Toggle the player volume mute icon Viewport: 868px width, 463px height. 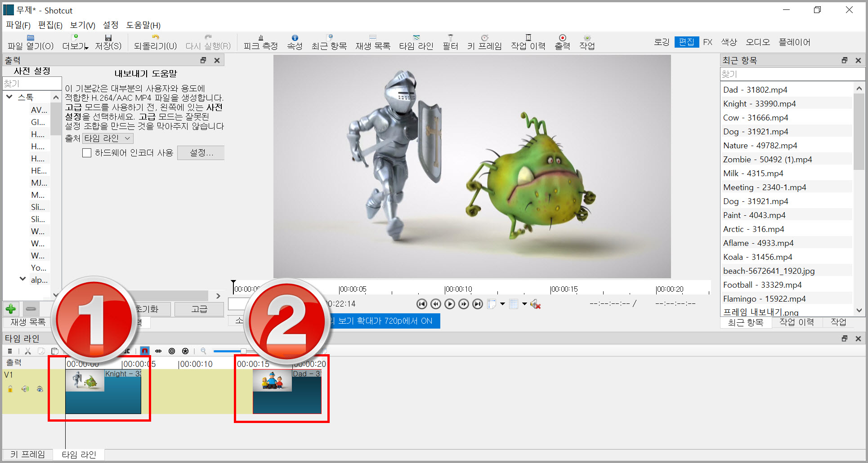(x=535, y=304)
